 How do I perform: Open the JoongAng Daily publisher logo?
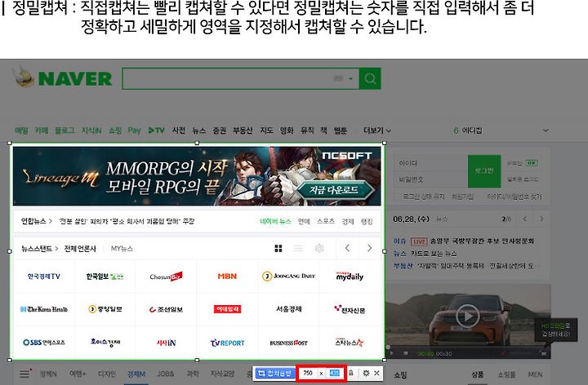click(x=288, y=277)
